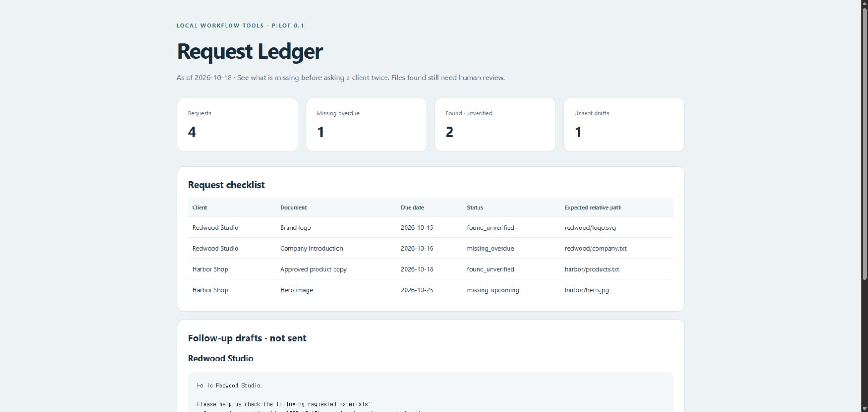Click Harbor Shop in the Hero image row

(x=210, y=290)
